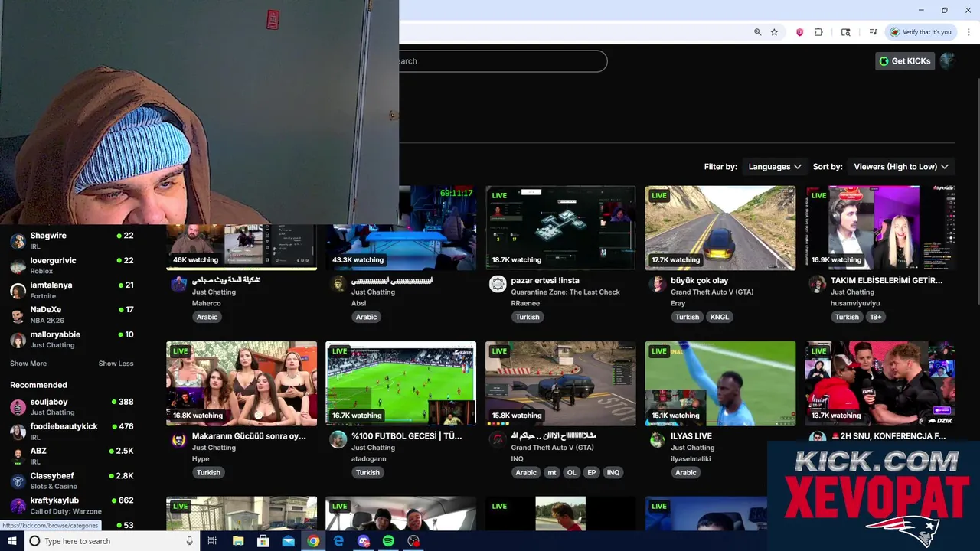This screenshot has width=980, height=551.
Task: Click the taskbar search microphone icon
Action: click(190, 541)
